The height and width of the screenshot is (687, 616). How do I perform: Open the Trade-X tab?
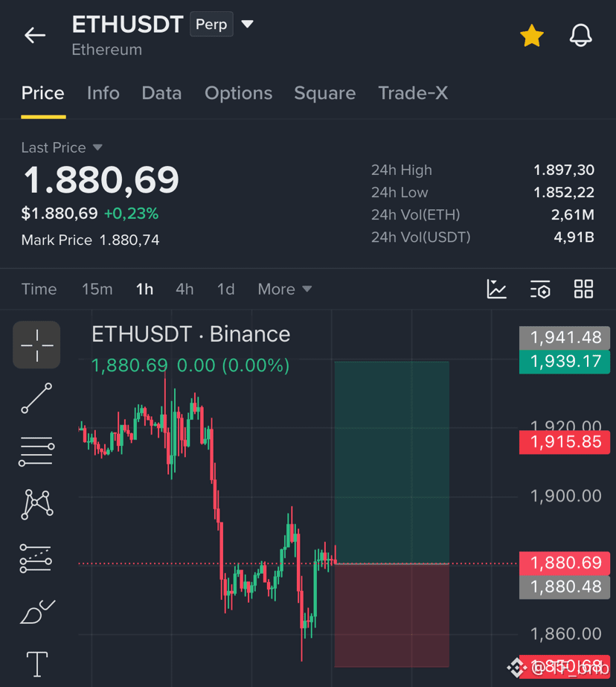coord(413,93)
